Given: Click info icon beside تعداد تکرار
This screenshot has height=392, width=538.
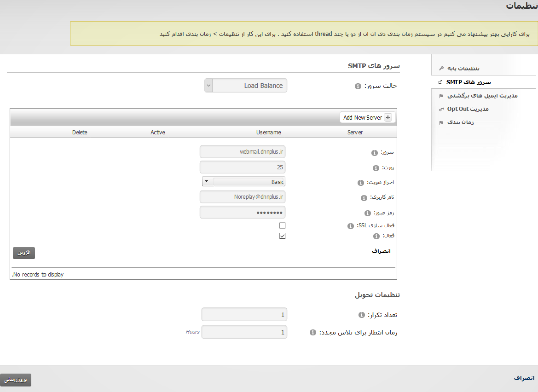Looking at the screenshot, I should tap(361, 315).
